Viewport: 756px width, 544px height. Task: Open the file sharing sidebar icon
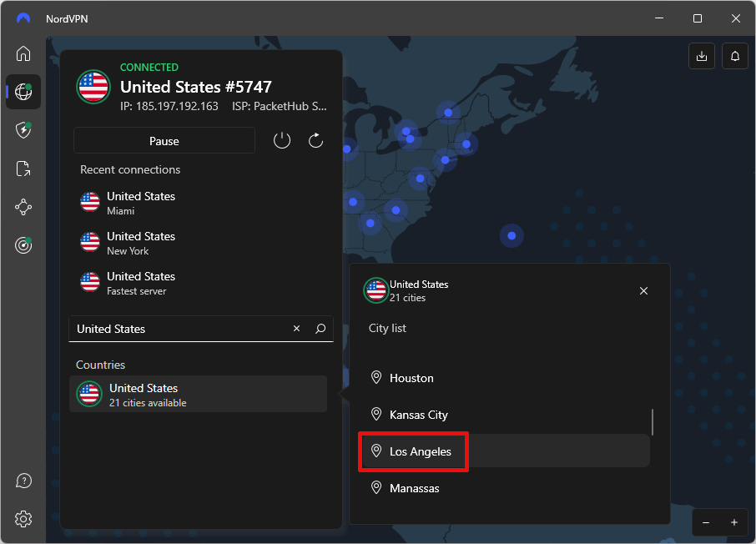pos(23,169)
